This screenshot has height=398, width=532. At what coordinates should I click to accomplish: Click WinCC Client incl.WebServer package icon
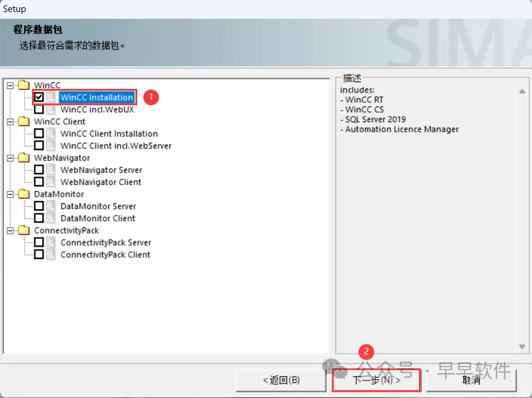click(x=51, y=146)
